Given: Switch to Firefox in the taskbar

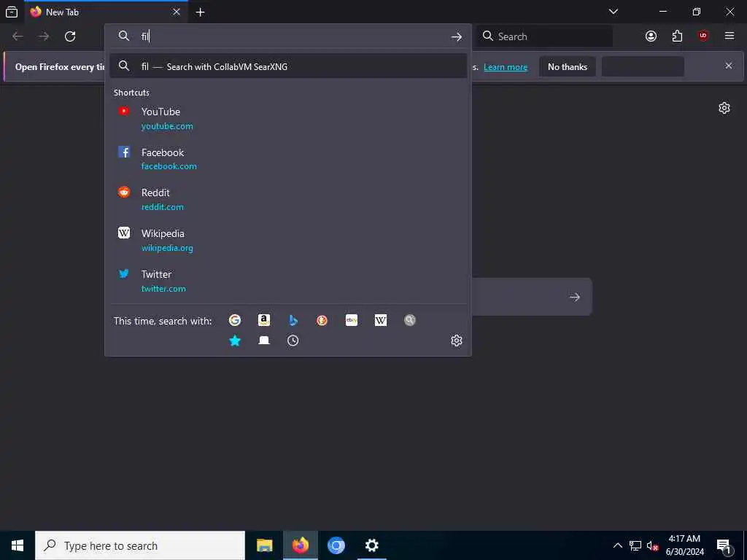Looking at the screenshot, I should pos(300,545).
